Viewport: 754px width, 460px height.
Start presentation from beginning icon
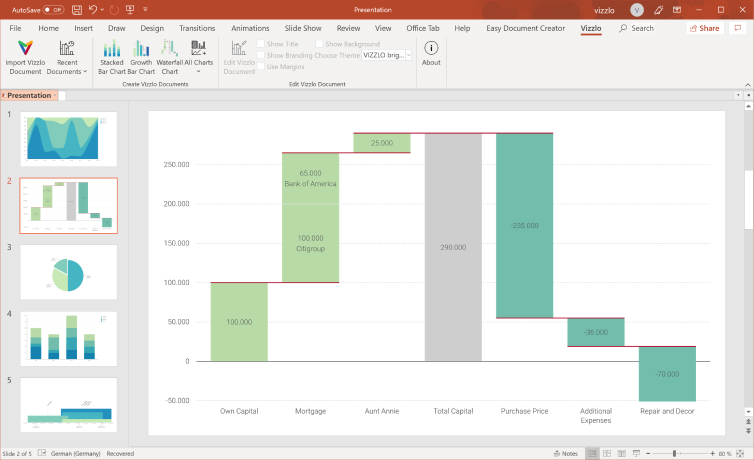tap(130, 10)
